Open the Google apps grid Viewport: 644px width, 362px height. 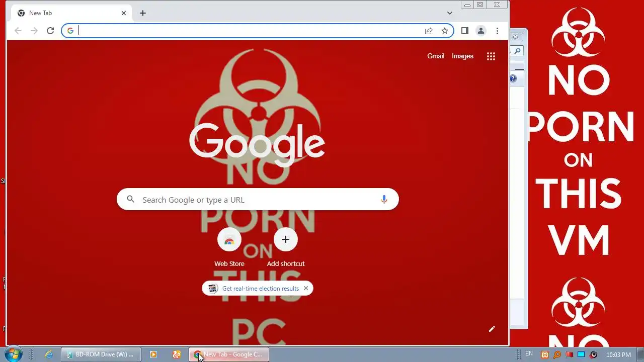tap(491, 56)
